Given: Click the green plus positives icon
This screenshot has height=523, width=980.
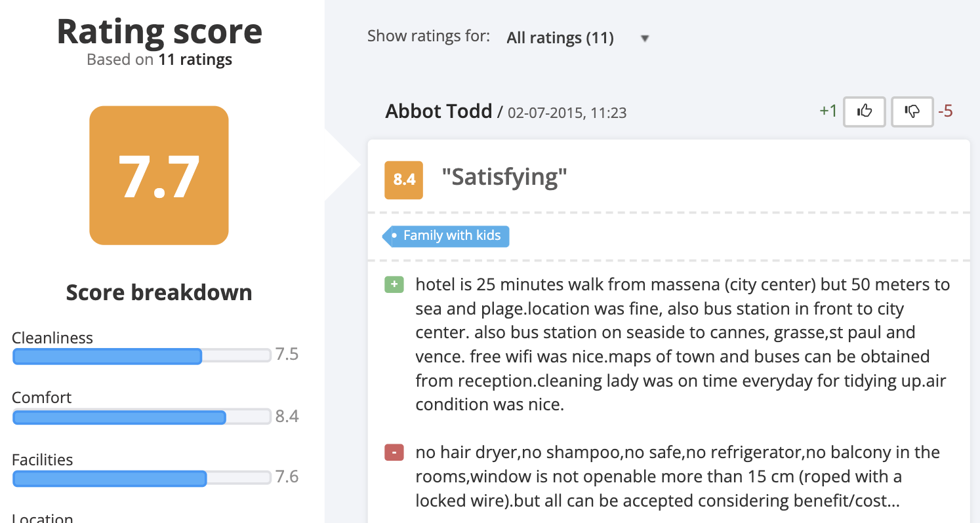Looking at the screenshot, I should click(394, 284).
